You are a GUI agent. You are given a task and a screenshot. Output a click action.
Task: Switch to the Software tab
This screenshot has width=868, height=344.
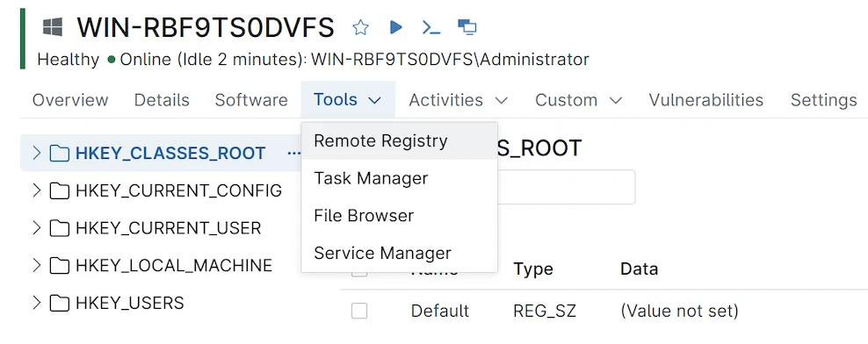251,100
